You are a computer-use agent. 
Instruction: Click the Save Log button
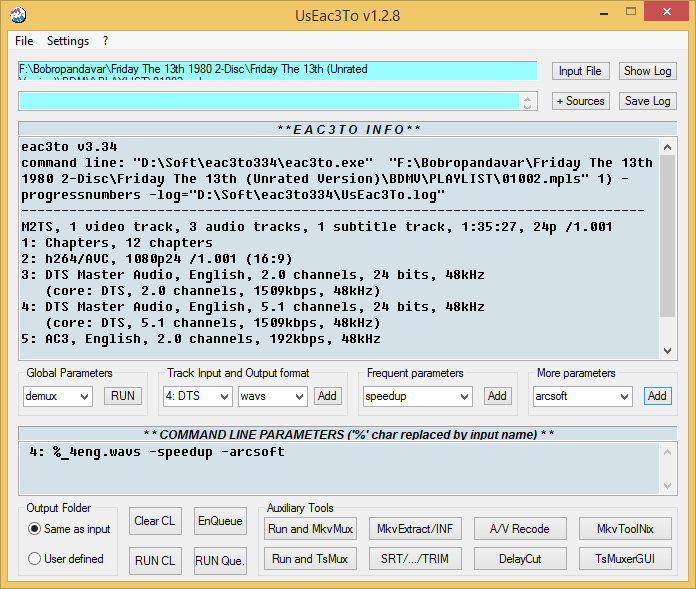(648, 101)
